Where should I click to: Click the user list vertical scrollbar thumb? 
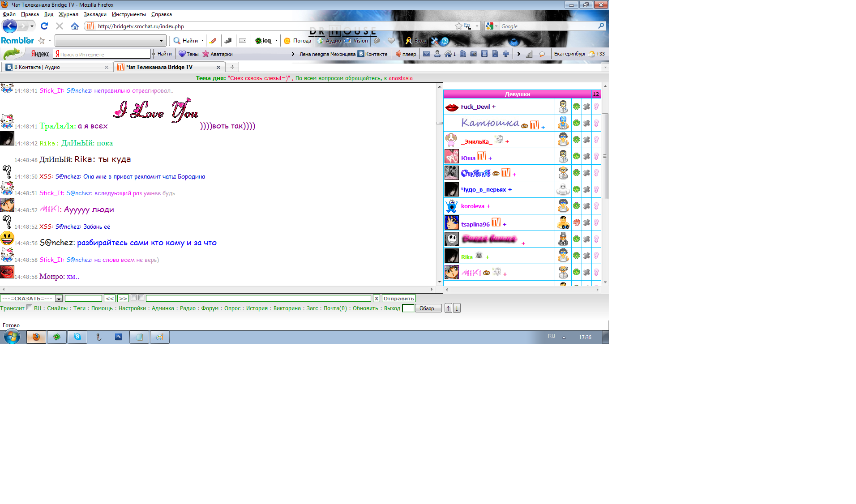point(605,156)
